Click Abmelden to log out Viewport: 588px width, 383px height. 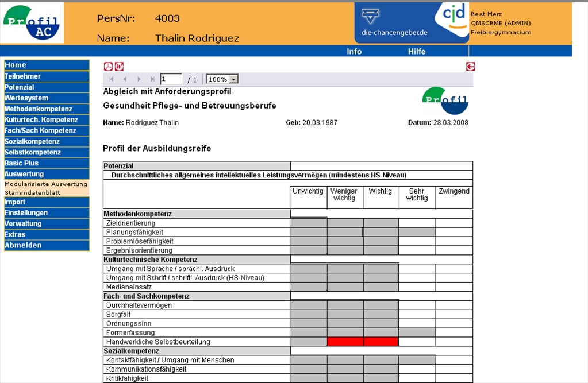click(x=23, y=245)
